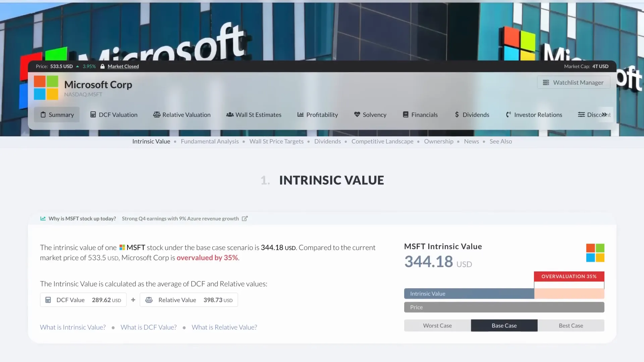Click the Azure revenue growth headline

(180, 219)
